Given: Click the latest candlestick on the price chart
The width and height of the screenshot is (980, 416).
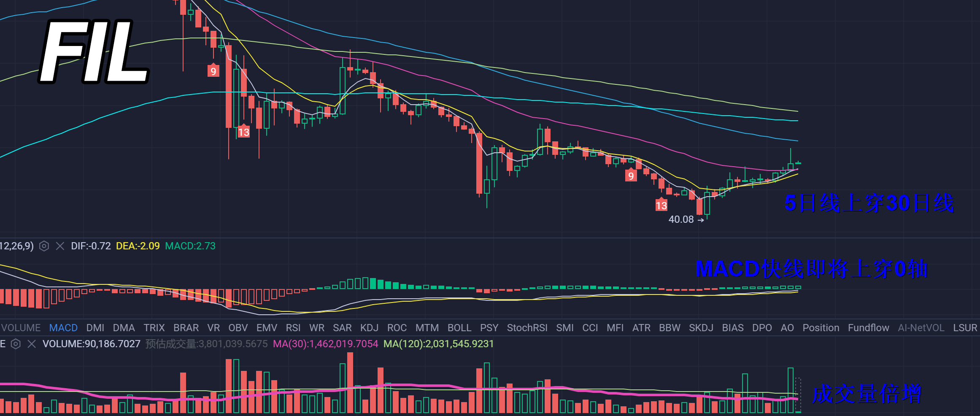Looking at the screenshot, I should coord(798,163).
